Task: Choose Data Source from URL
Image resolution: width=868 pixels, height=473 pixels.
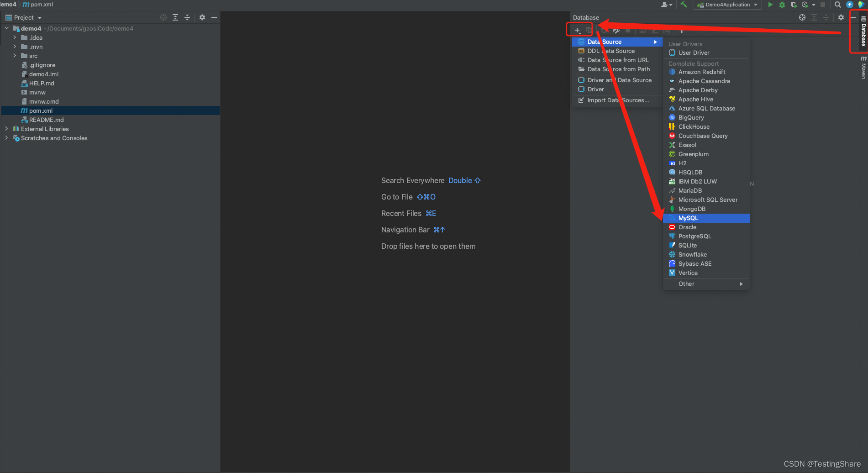Action: (x=617, y=60)
